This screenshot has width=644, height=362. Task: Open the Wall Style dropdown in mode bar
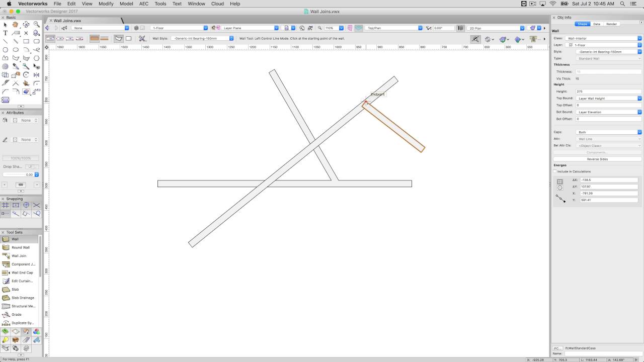click(x=202, y=38)
